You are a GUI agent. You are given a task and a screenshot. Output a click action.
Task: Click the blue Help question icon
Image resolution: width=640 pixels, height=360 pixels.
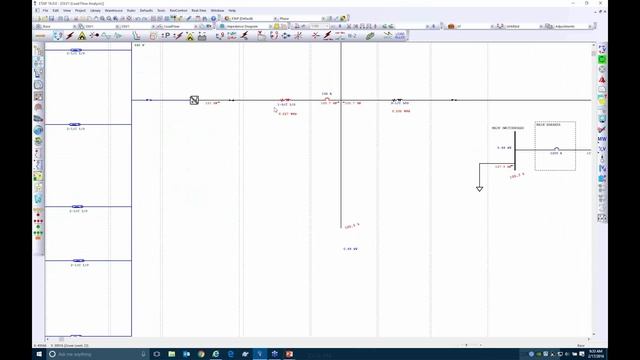click(213, 19)
